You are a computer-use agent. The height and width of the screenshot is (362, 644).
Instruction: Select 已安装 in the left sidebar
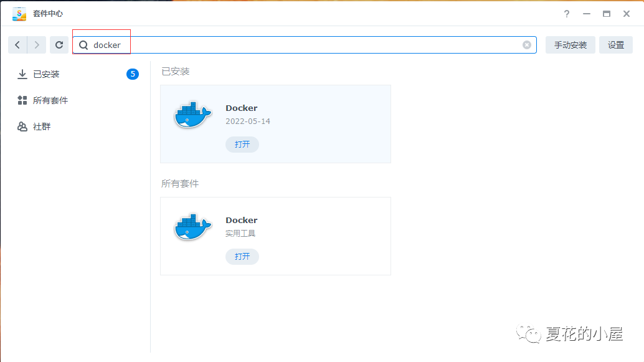click(x=46, y=74)
